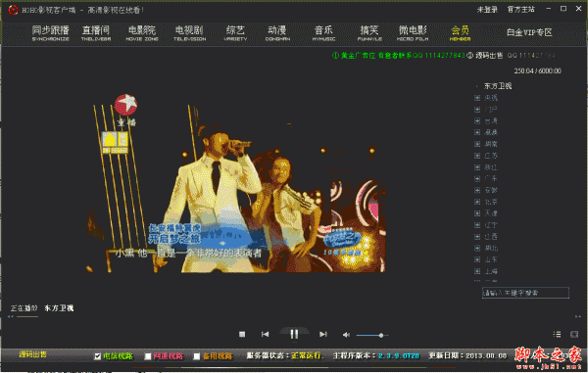
Task: Expand the 天津 channel group
Action: pos(477,213)
